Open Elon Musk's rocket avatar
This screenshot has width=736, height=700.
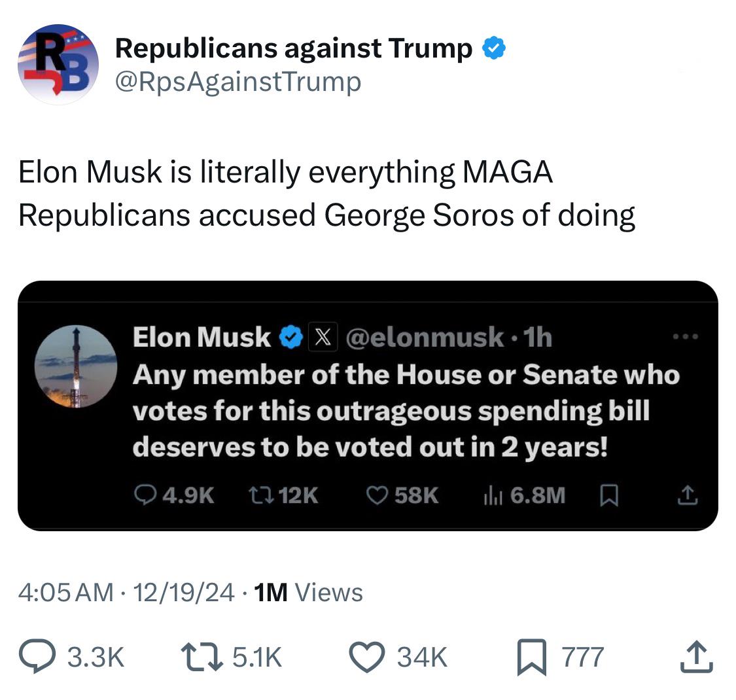click(x=75, y=366)
